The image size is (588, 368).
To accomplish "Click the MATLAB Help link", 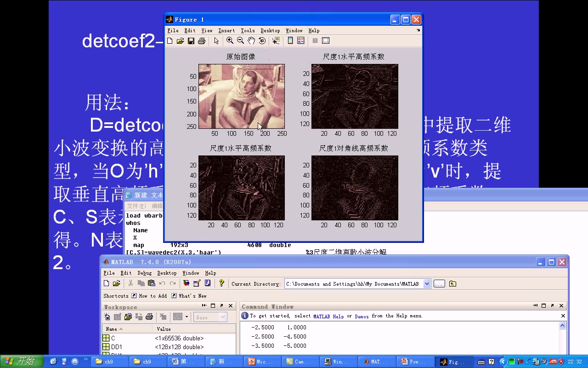I will click(328, 316).
